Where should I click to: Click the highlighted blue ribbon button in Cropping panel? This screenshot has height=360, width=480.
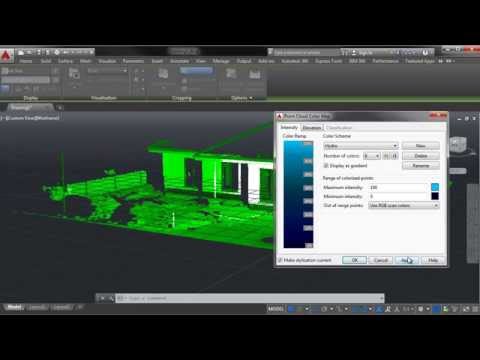[196, 70]
